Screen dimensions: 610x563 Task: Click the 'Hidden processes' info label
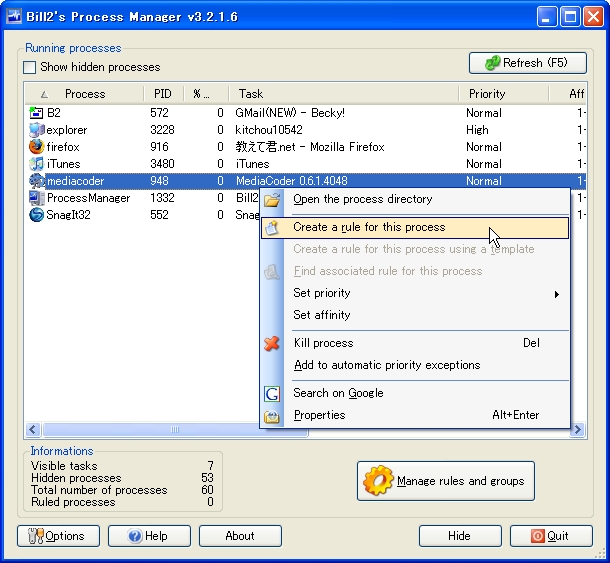click(76, 478)
